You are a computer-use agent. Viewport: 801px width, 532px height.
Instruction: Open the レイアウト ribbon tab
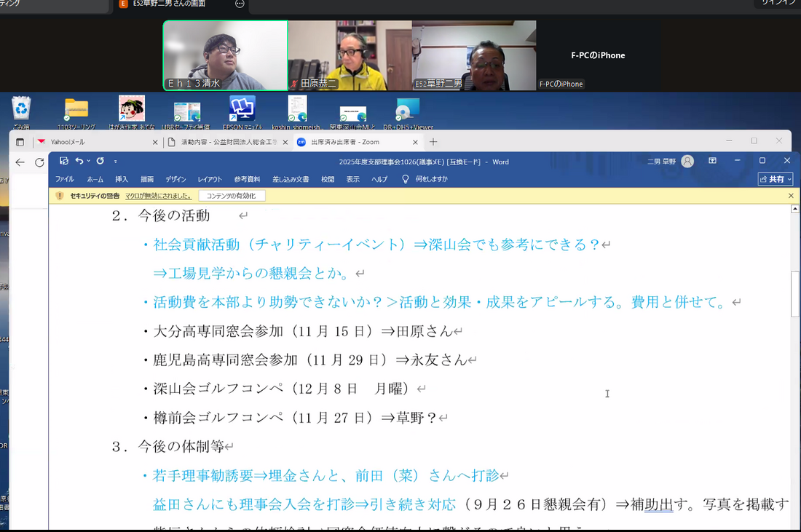210,179
